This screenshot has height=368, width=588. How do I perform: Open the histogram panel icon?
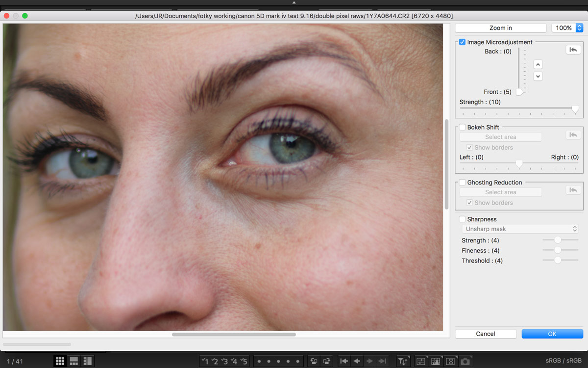435,361
